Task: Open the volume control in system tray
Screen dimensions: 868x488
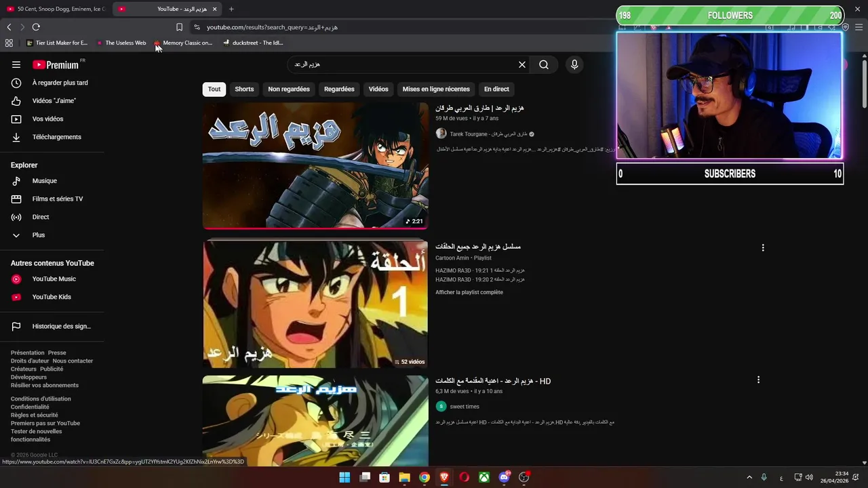Action: tap(809, 477)
